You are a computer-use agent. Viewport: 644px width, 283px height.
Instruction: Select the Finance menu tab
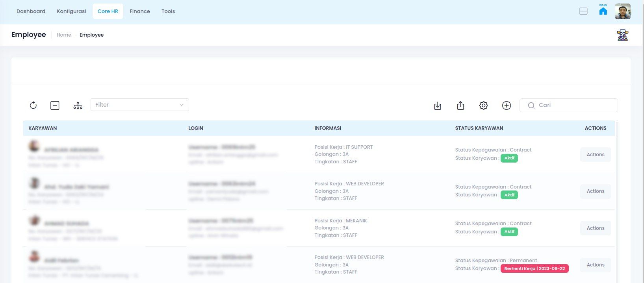pos(139,11)
